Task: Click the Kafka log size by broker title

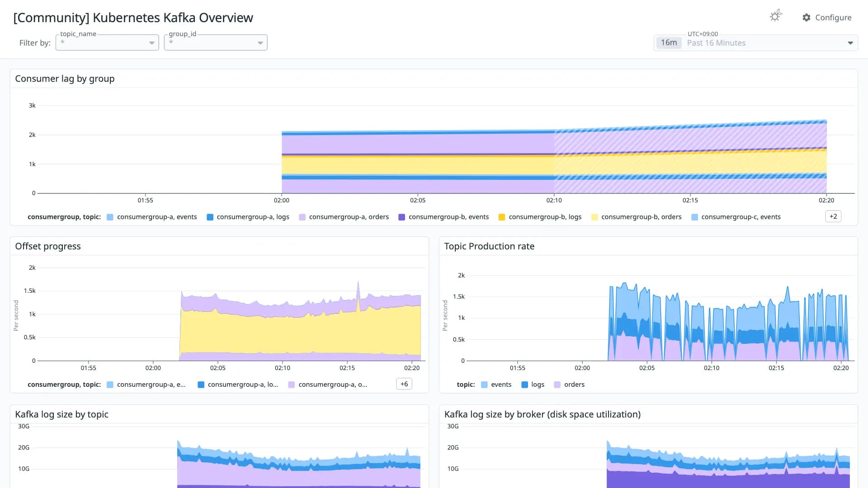Action: [x=542, y=414]
